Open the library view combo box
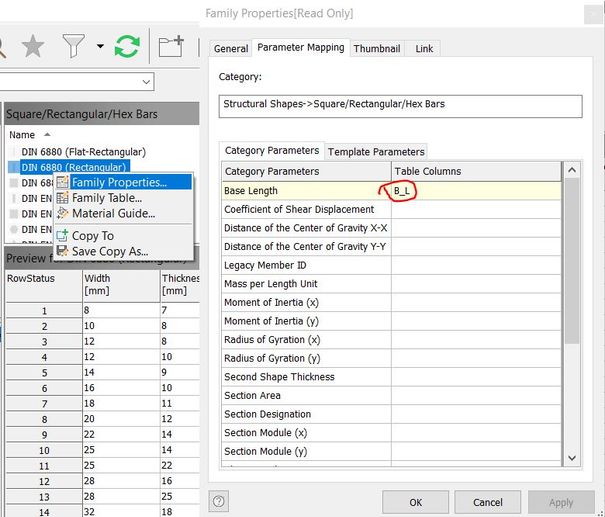This screenshot has height=517, width=605. pos(76,81)
